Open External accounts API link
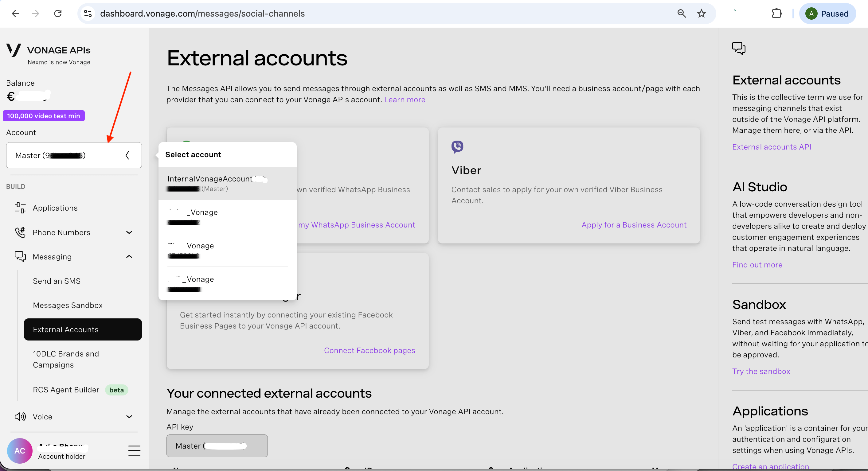Image resolution: width=868 pixels, height=471 pixels. pos(772,147)
